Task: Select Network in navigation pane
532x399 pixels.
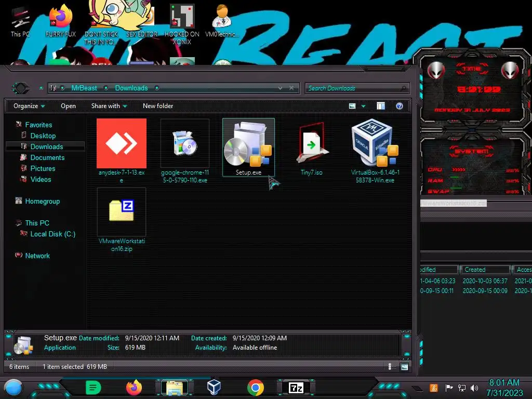Action: tap(37, 256)
